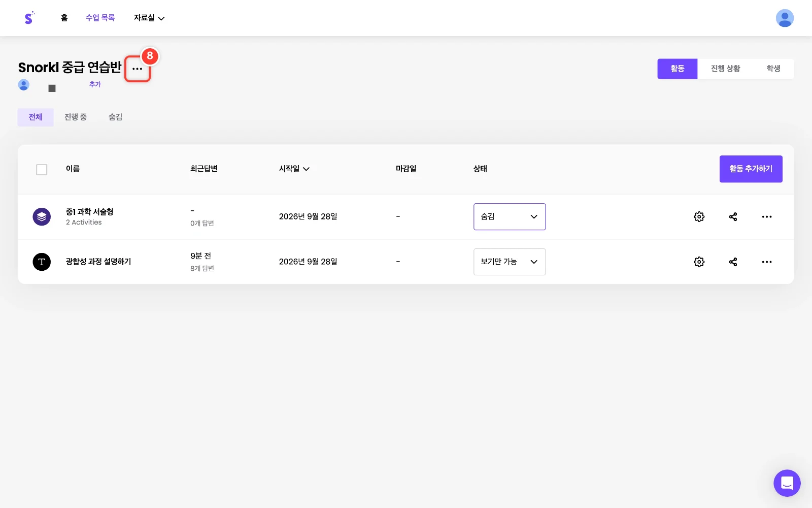
Task: Open settings gear for 광합성 과정 설명하기
Action: (x=699, y=262)
